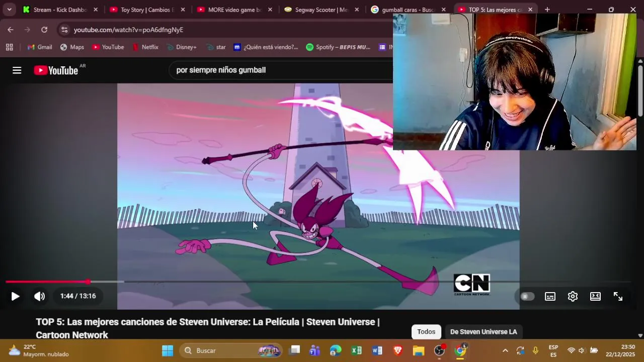Reload the current page

(x=44, y=30)
